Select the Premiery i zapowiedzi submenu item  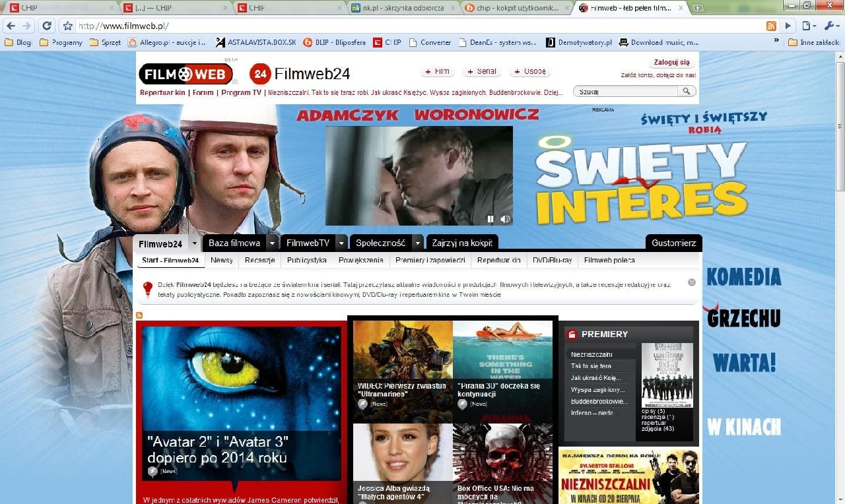pyautogui.click(x=430, y=261)
